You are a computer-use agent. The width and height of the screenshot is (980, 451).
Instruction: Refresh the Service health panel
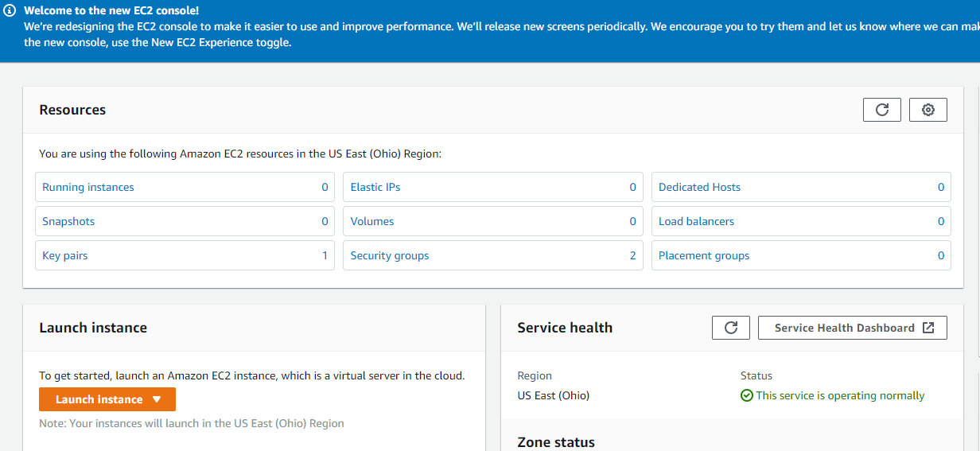click(731, 328)
